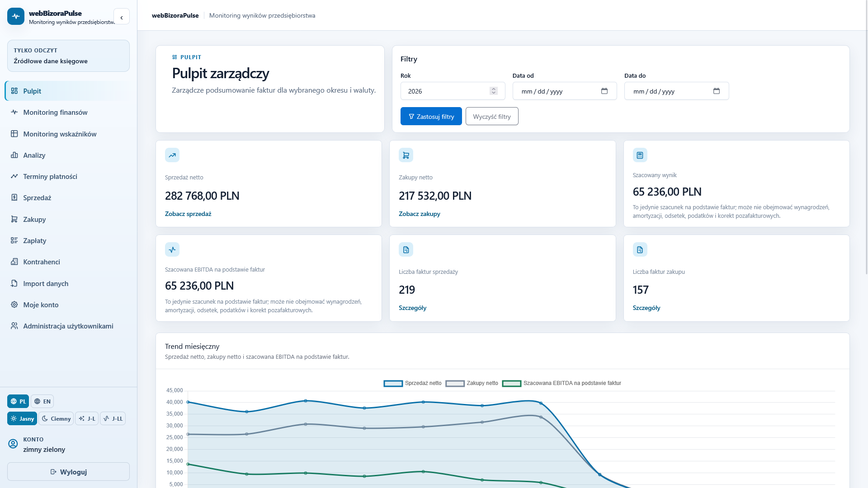Apply filters with Zastosuj filtry button
The image size is (868, 488).
click(x=431, y=116)
